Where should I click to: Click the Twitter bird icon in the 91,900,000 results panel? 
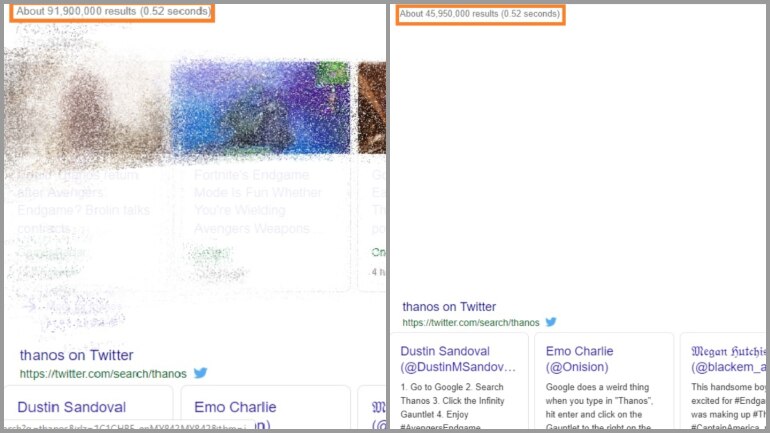[x=200, y=373]
